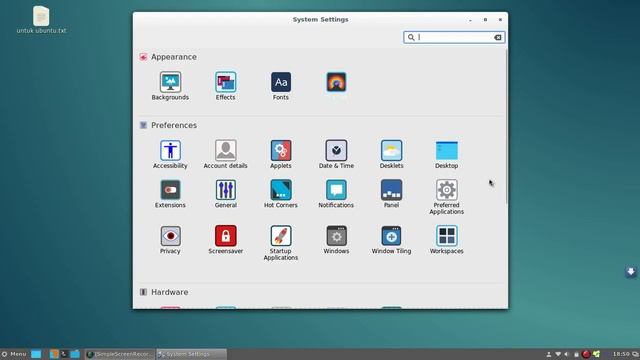Open Fonts settings
The height and width of the screenshot is (360, 640).
[281, 86]
